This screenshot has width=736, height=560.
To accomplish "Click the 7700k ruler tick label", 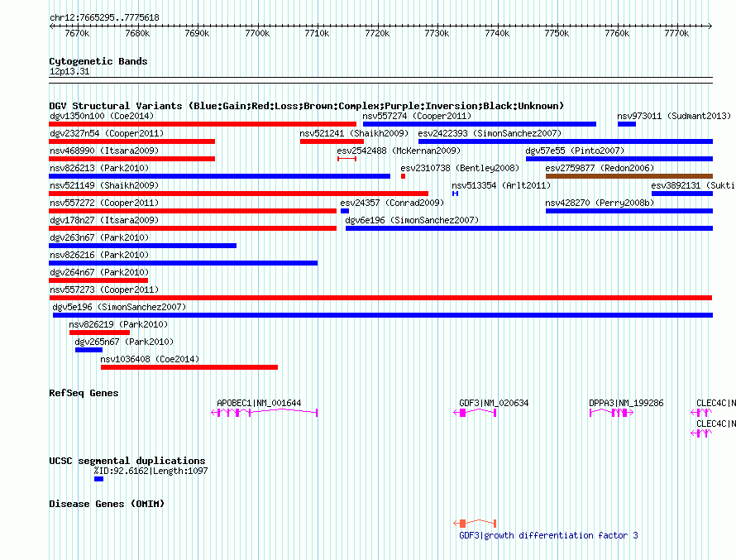I will (x=257, y=33).
